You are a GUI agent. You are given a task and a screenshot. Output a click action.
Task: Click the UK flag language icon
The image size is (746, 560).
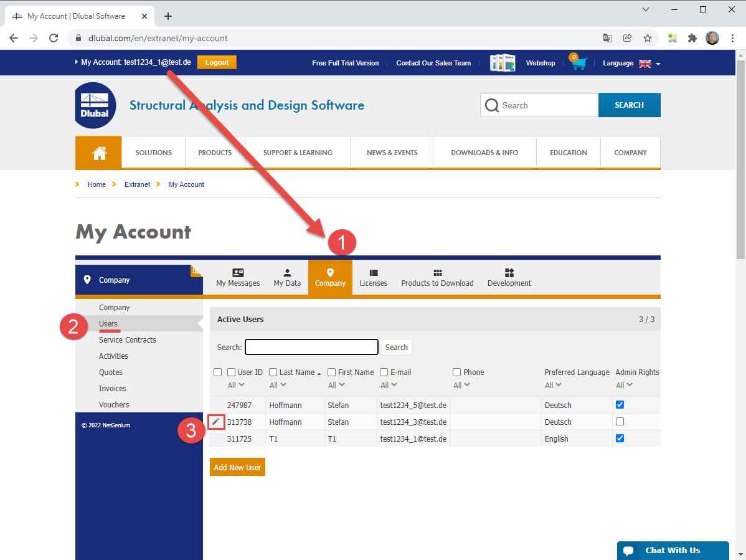coord(644,64)
